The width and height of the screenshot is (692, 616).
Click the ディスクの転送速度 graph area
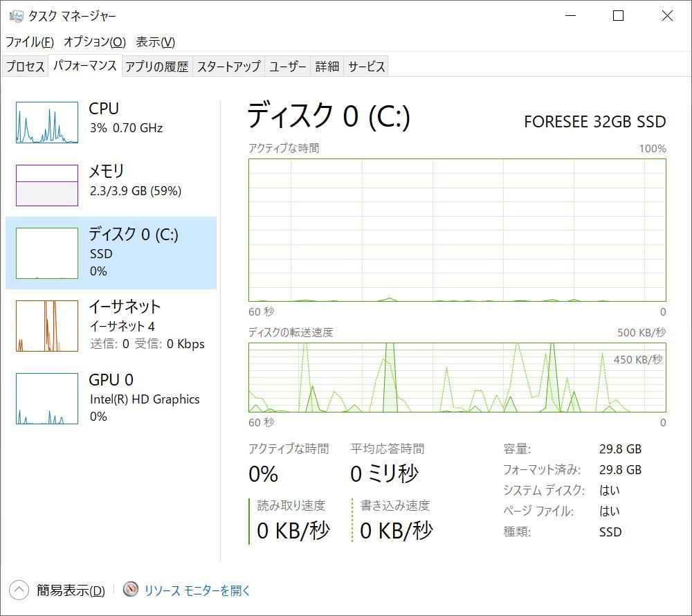coord(457,378)
